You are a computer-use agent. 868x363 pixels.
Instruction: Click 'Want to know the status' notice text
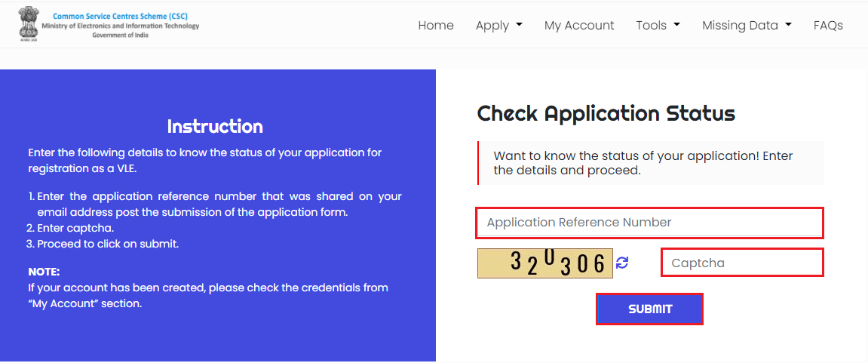pyautogui.click(x=643, y=163)
